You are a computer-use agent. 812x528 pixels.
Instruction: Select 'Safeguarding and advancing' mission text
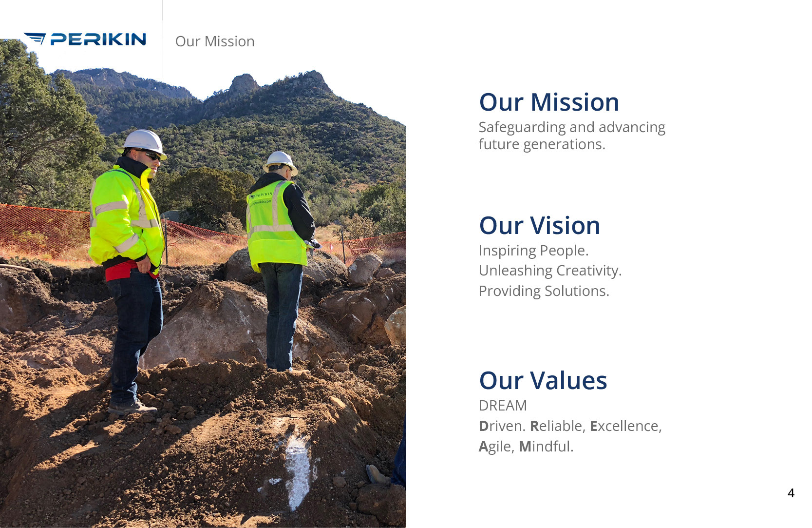click(x=572, y=127)
